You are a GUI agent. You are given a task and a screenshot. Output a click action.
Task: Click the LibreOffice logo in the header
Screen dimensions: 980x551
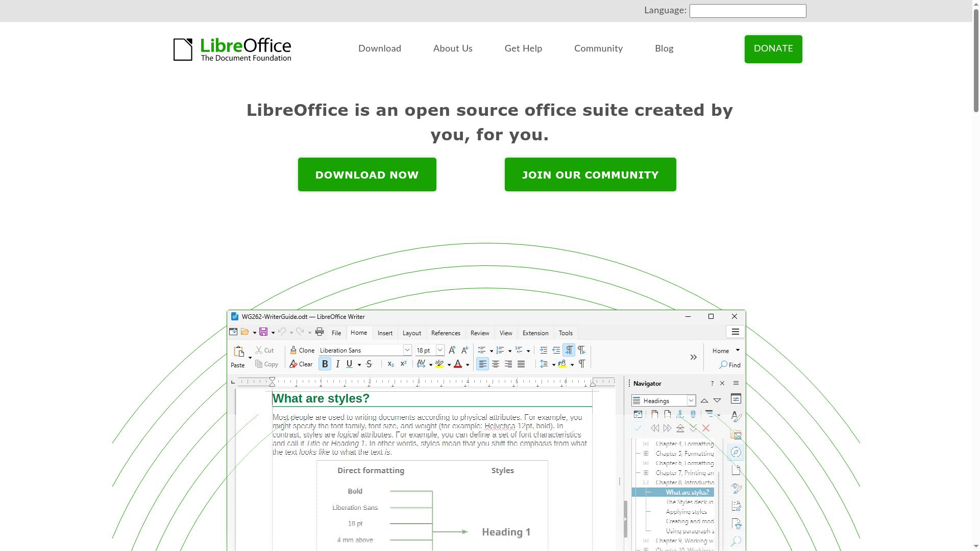[232, 49]
